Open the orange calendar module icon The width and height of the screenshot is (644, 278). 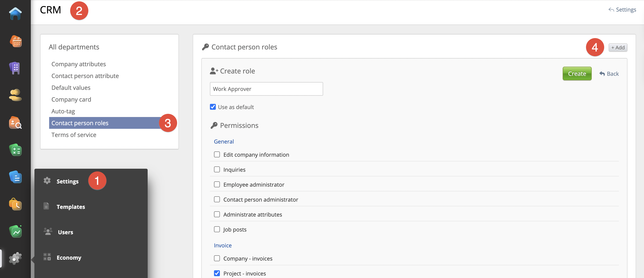(15, 41)
